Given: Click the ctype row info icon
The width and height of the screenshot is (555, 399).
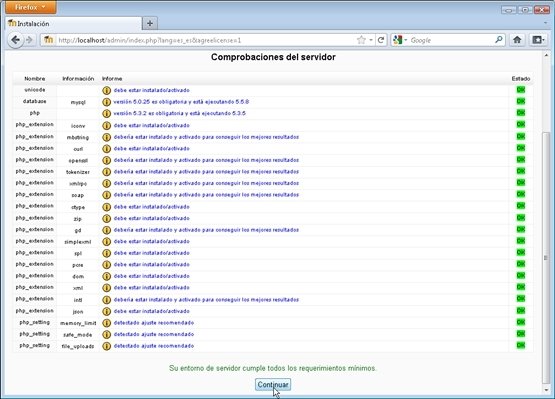Looking at the screenshot, I should pos(107,207).
